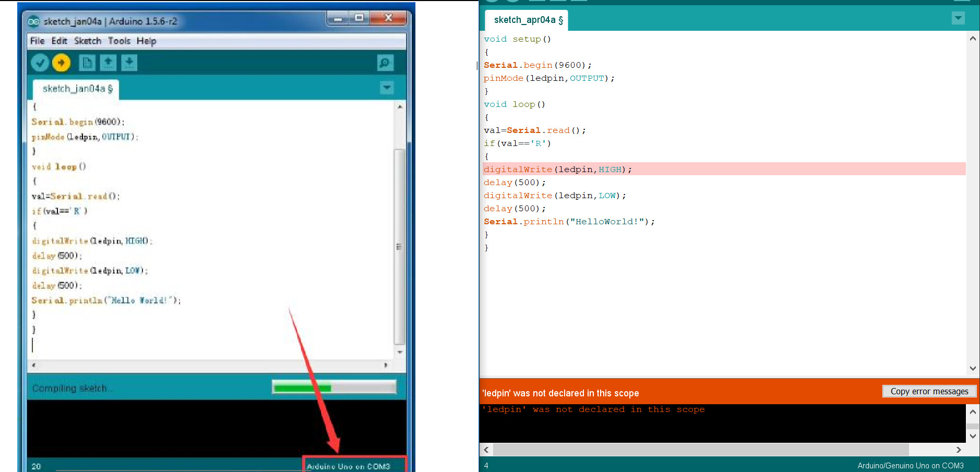Screen dimensions: 980x472
Task: Click Serial.println("HelloWorld!"); in the sketch_apr04a editor
Action: [x=569, y=222]
